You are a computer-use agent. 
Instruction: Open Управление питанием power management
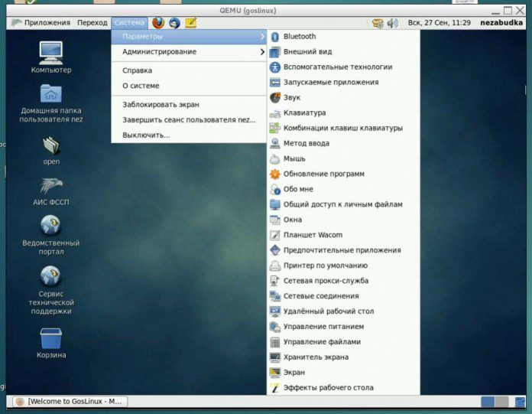point(343,327)
